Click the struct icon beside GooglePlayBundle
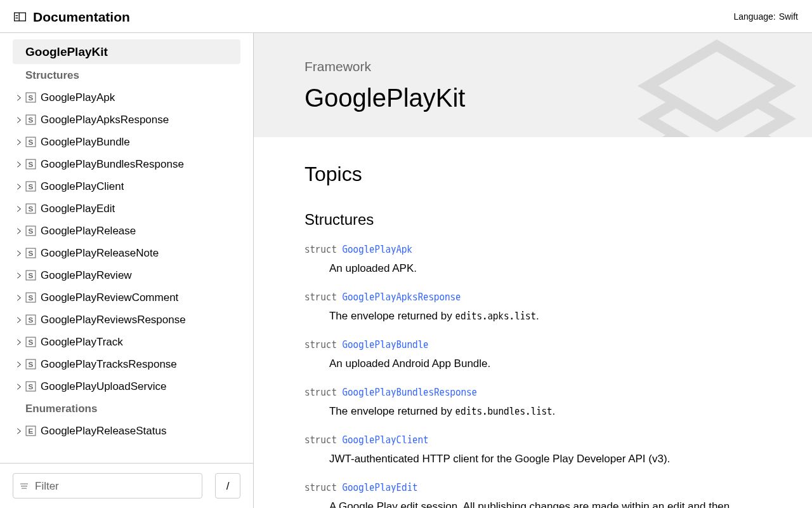Screen dimensions: 812x508 (x=30, y=142)
